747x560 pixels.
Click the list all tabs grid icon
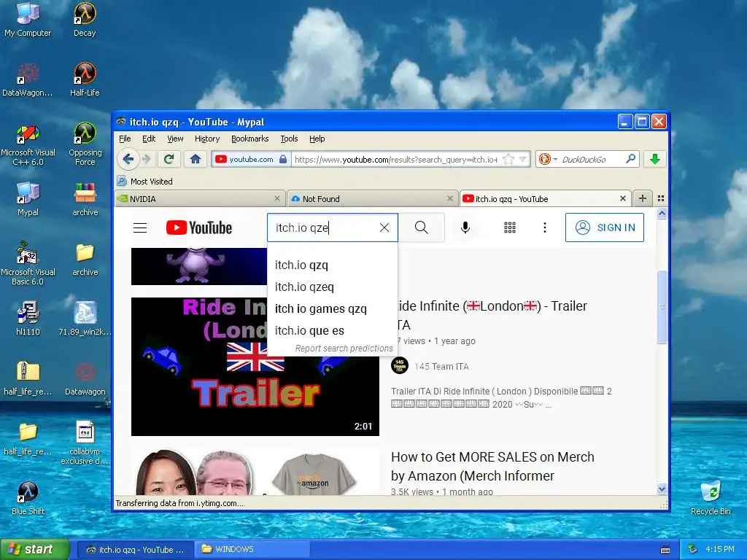tap(661, 198)
